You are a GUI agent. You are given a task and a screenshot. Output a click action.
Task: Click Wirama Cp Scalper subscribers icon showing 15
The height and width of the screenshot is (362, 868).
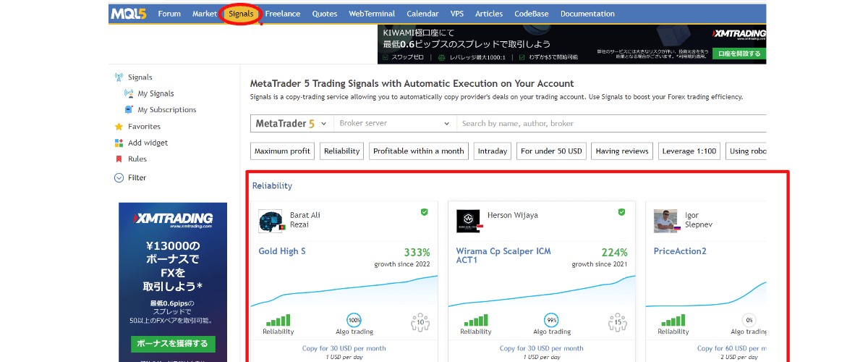(617, 321)
